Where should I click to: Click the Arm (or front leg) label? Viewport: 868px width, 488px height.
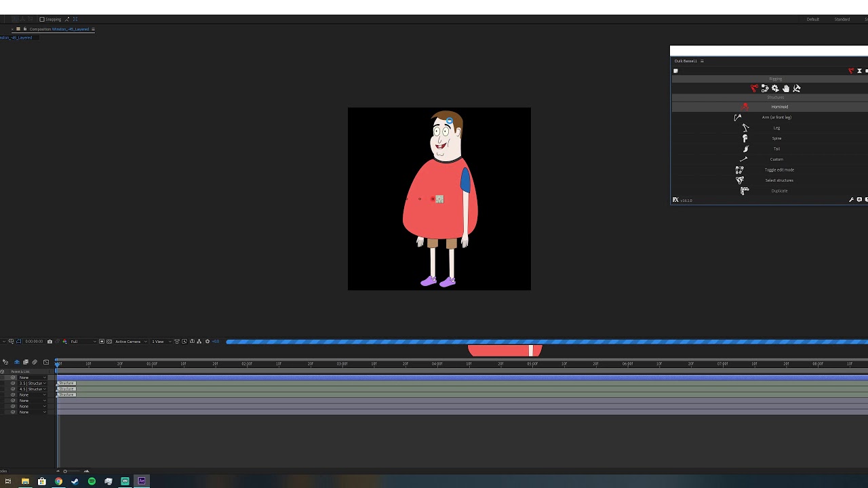pyautogui.click(x=776, y=117)
